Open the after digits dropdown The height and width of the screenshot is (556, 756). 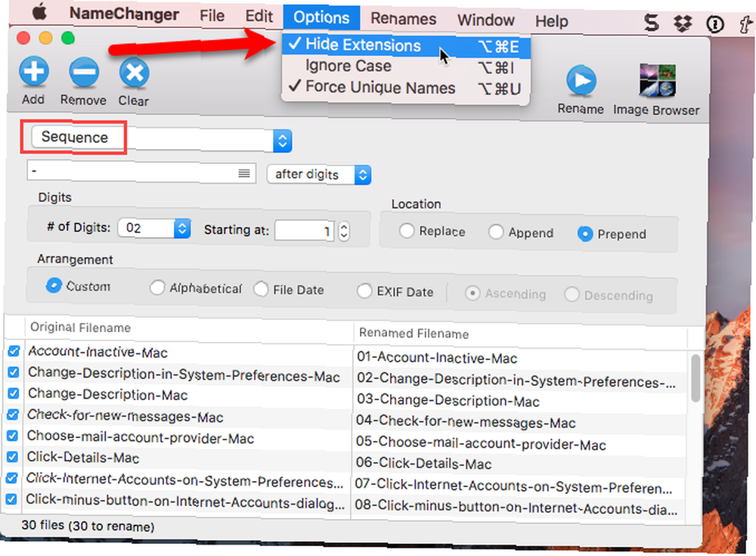(x=319, y=174)
